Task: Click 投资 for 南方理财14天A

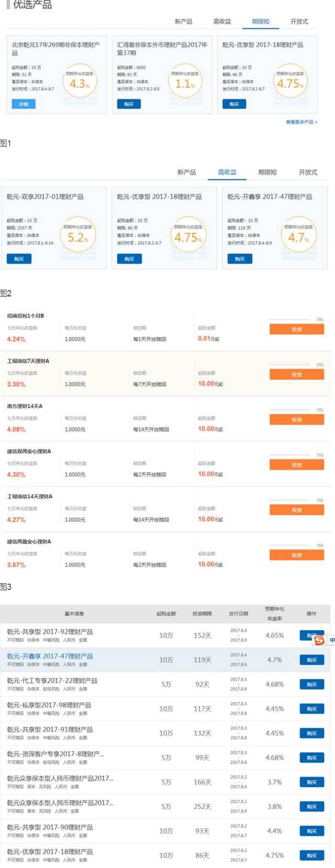Action: 297,420
